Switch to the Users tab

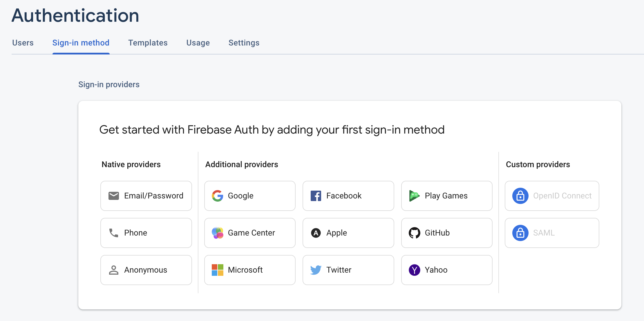(x=22, y=42)
